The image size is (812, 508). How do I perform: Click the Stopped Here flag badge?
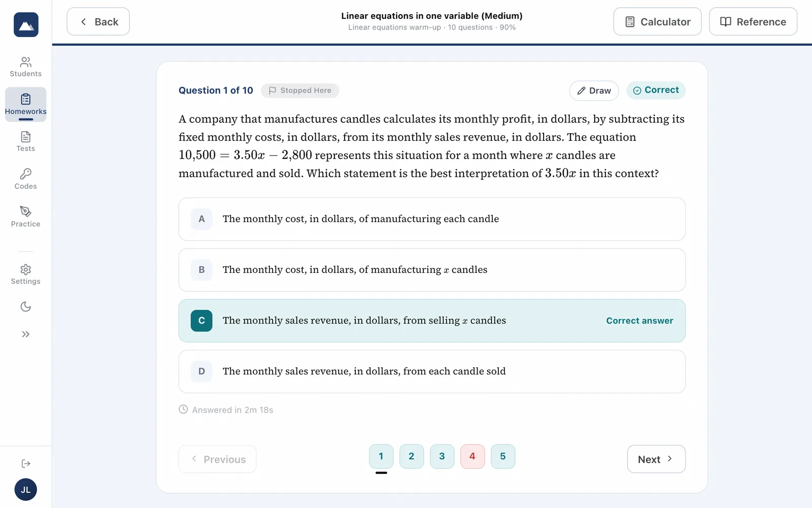300,90
